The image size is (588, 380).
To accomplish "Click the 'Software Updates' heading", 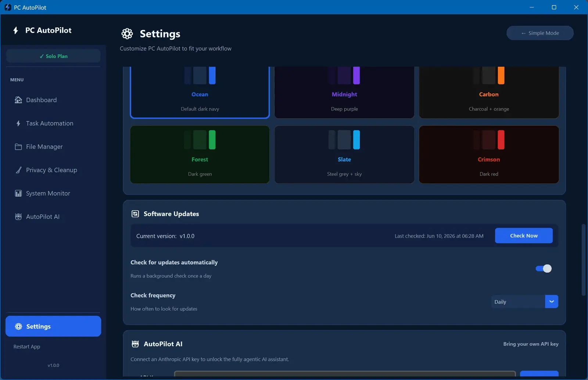I will (171, 214).
